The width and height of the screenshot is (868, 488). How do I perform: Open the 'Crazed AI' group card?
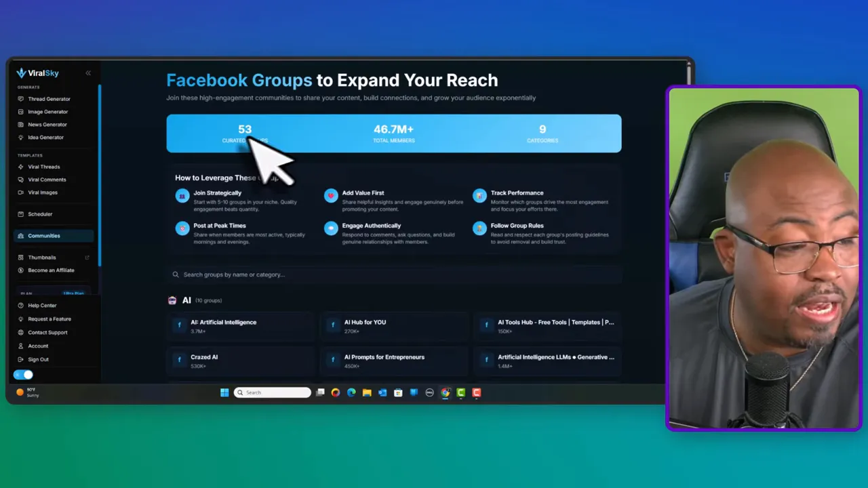click(x=241, y=361)
